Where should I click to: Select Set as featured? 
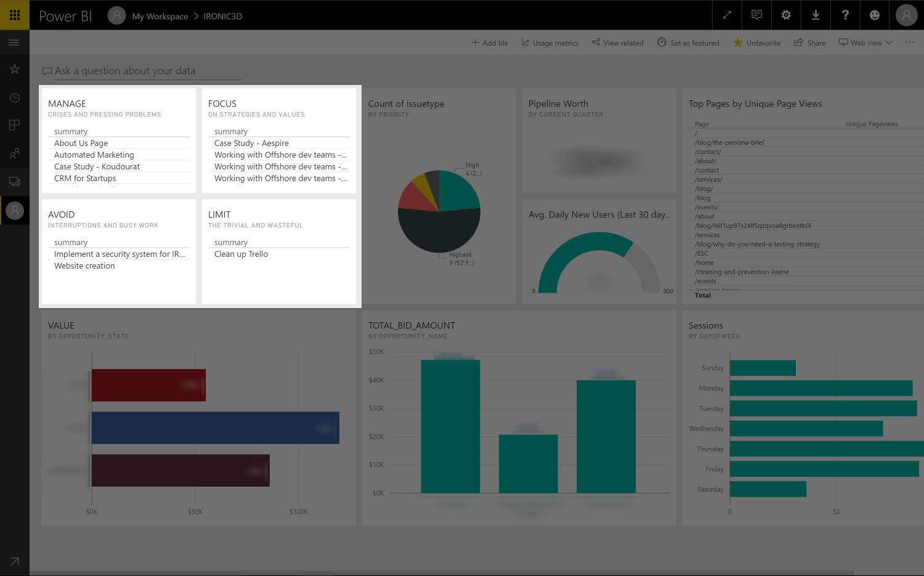coord(688,43)
